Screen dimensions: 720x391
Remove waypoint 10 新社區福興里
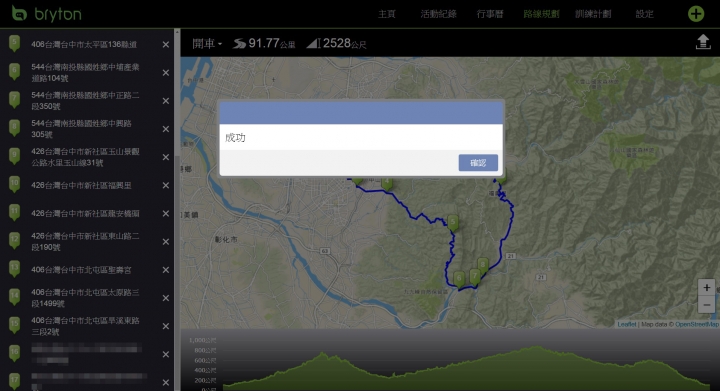point(166,185)
